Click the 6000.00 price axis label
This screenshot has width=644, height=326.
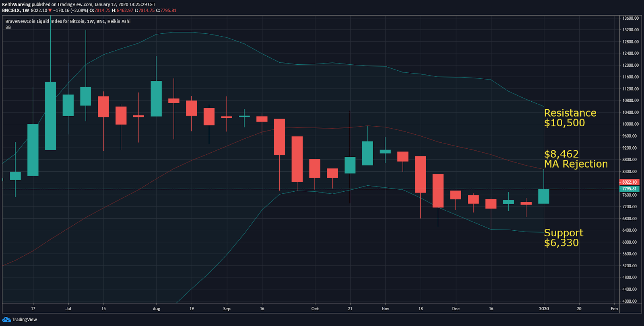tap(630, 242)
